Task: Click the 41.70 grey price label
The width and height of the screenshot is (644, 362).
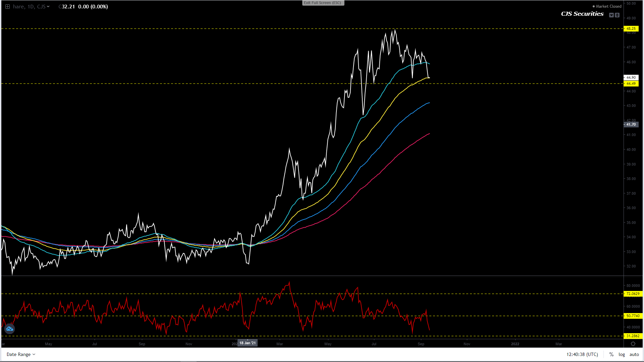Action: [631, 125]
